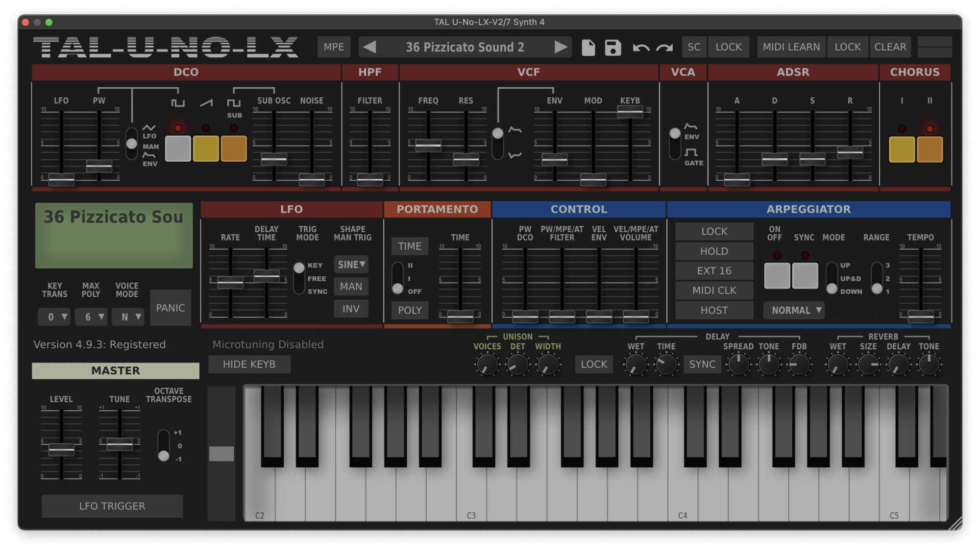Image resolution: width=980 pixels, height=551 pixels.
Task: Click the VCF FREQ slider handle
Action: click(x=428, y=145)
